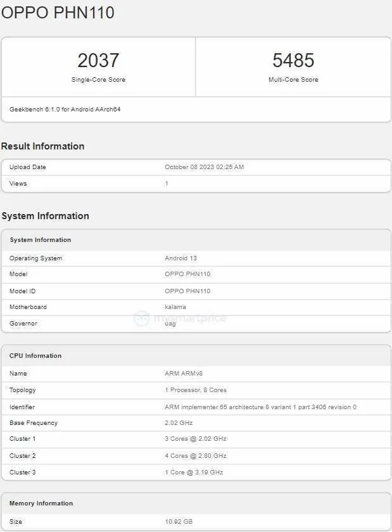Click the CPU Information table header

coord(35,355)
